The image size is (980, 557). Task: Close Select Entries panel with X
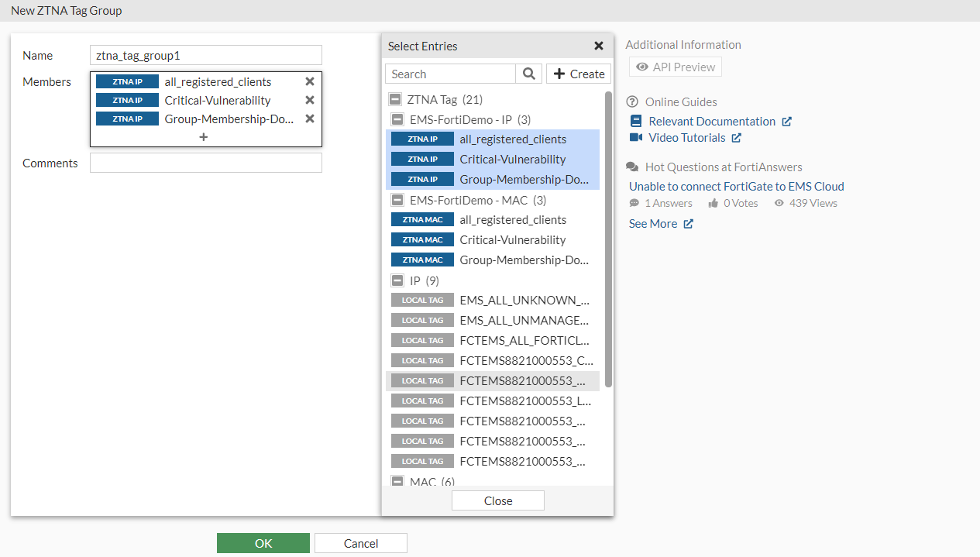(x=599, y=46)
